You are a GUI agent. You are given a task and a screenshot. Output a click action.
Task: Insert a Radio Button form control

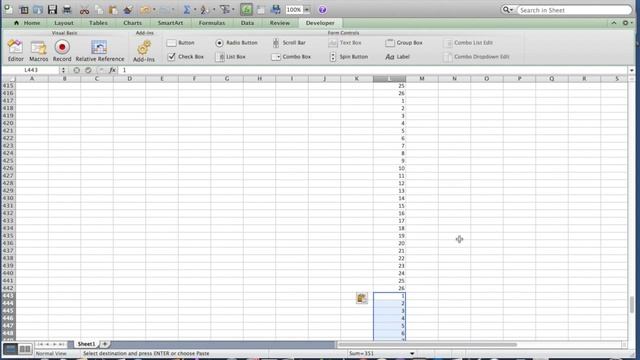pyautogui.click(x=236, y=43)
